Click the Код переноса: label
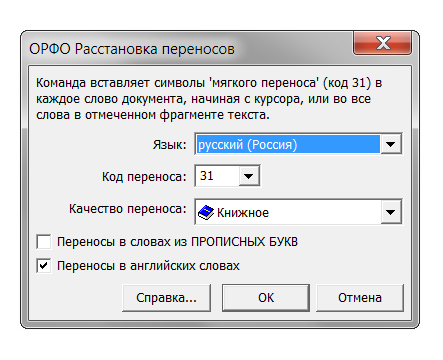Viewport: 443px width, 360px height. (144, 176)
